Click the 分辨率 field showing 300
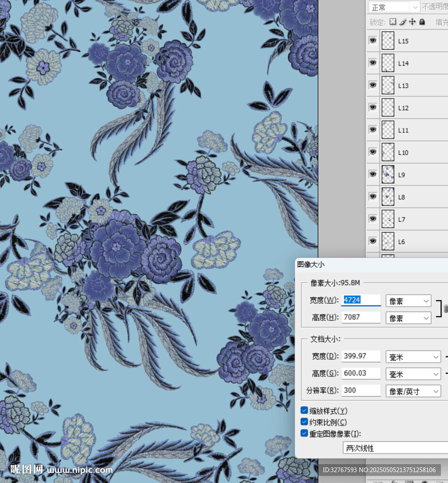 (x=361, y=391)
